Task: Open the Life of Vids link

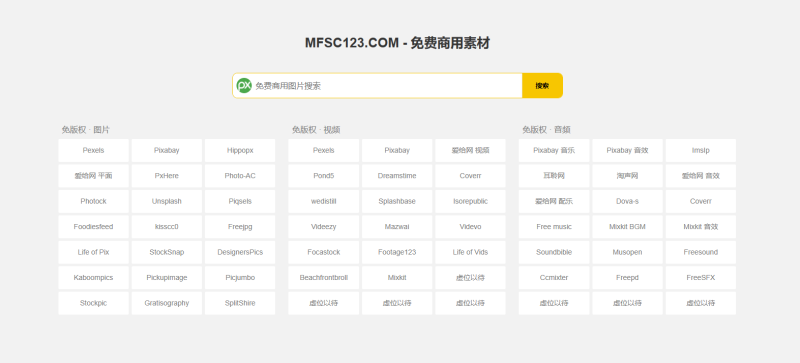Action: 470,252
